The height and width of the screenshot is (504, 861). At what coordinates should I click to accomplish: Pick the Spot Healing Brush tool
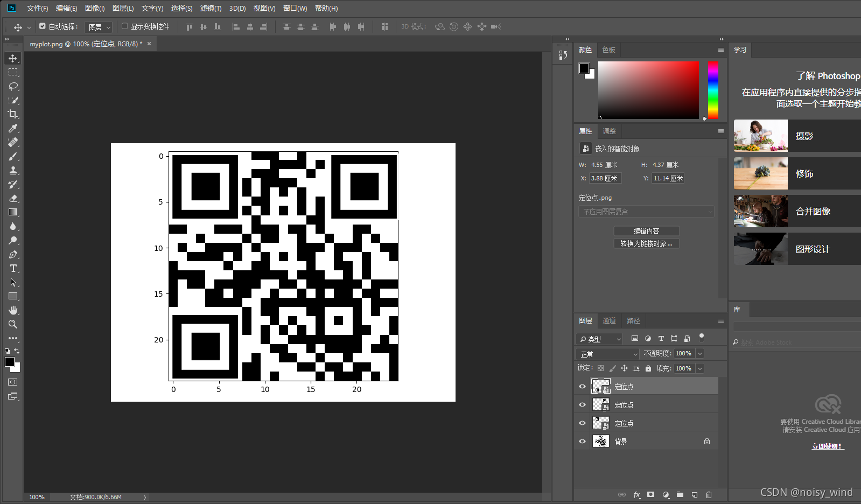coord(13,142)
